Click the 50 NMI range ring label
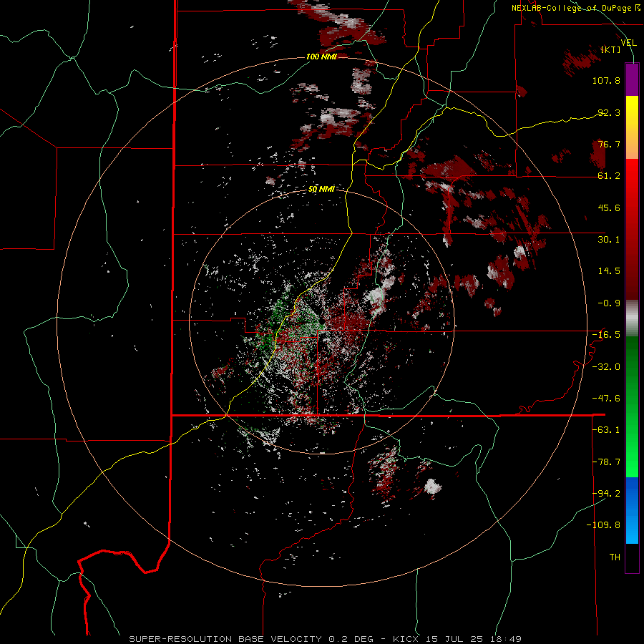 click(321, 190)
